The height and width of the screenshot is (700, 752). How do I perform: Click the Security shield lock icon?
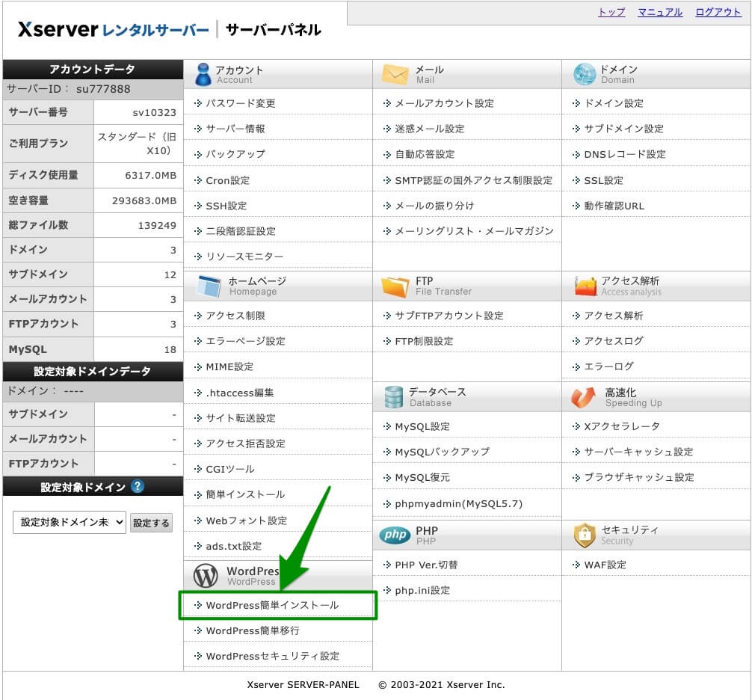pyautogui.click(x=585, y=535)
